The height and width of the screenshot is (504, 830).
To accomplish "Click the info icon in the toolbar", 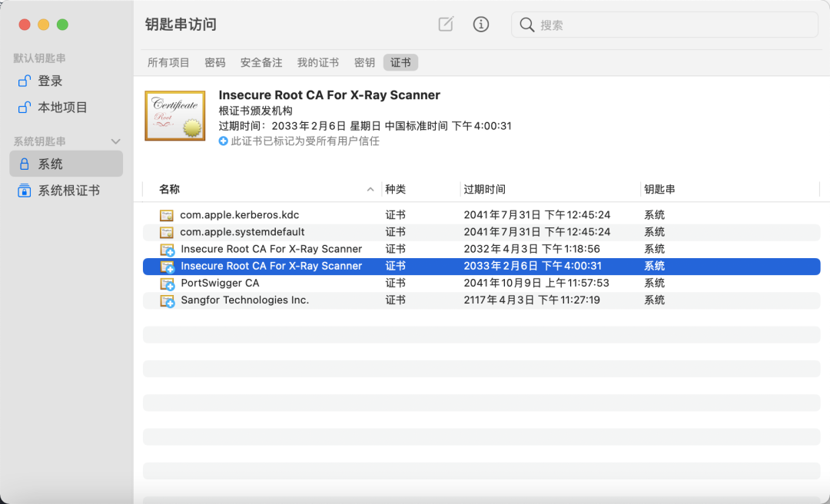I will [481, 24].
